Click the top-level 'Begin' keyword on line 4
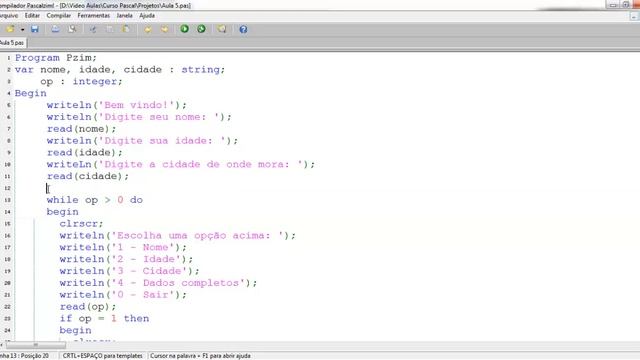Image resolution: width=640 pixels, height=360 pixels. [x=31, y=93]
